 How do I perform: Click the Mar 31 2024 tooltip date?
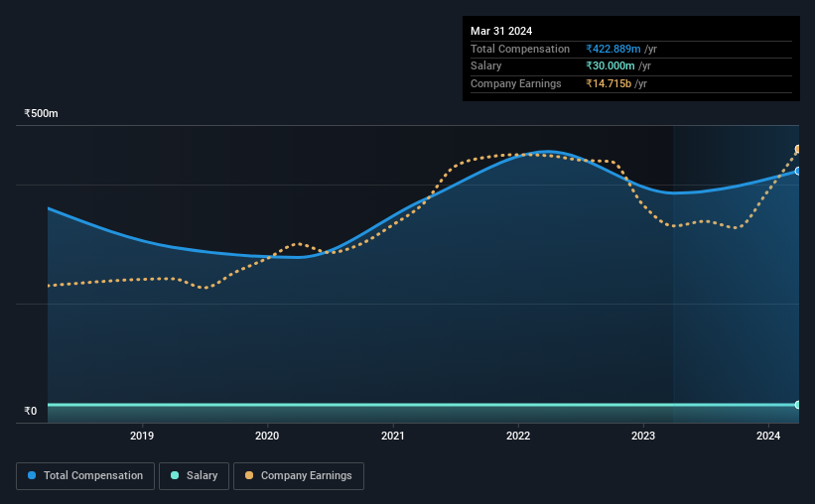pos(501,31)
